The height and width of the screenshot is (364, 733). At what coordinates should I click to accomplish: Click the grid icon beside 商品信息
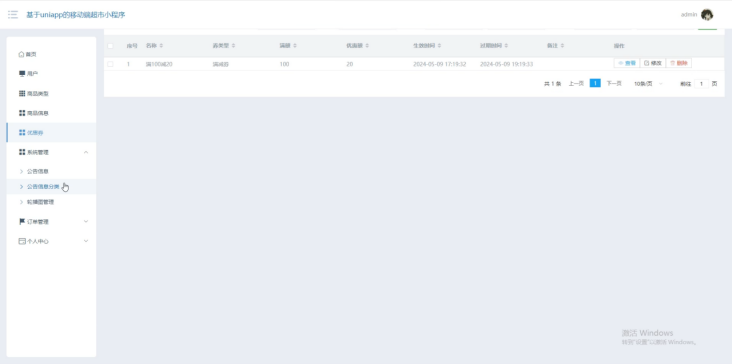click(22, 113)
